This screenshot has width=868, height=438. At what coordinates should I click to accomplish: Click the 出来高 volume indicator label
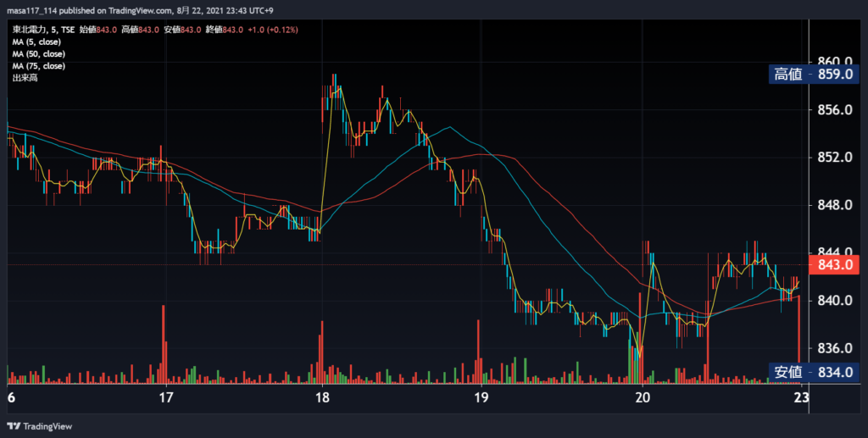click(x=25, y=78)
